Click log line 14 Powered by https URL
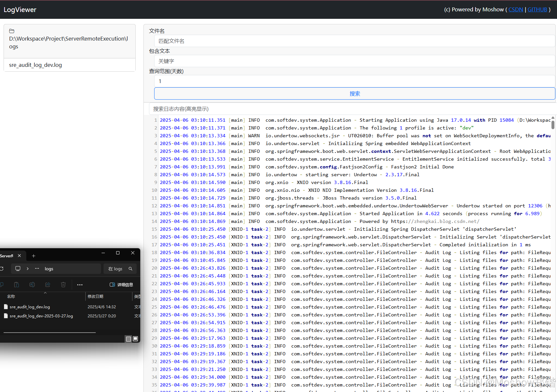Image resolution: width=557 pixels, height=392 pixels. [320, 221]
